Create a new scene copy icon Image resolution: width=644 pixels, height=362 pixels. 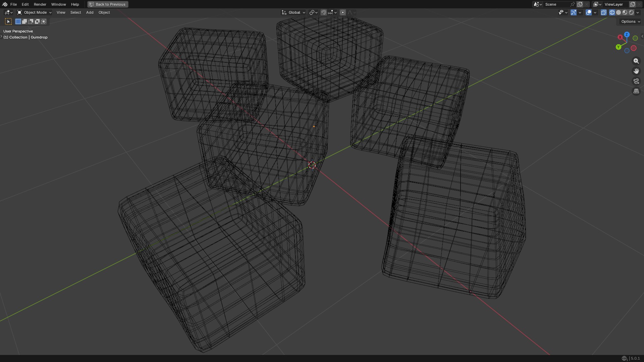(x=580, y=4)
